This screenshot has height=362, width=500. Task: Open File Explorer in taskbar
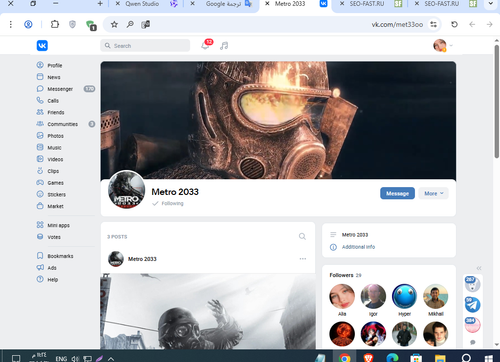click(x=440, y=358)
